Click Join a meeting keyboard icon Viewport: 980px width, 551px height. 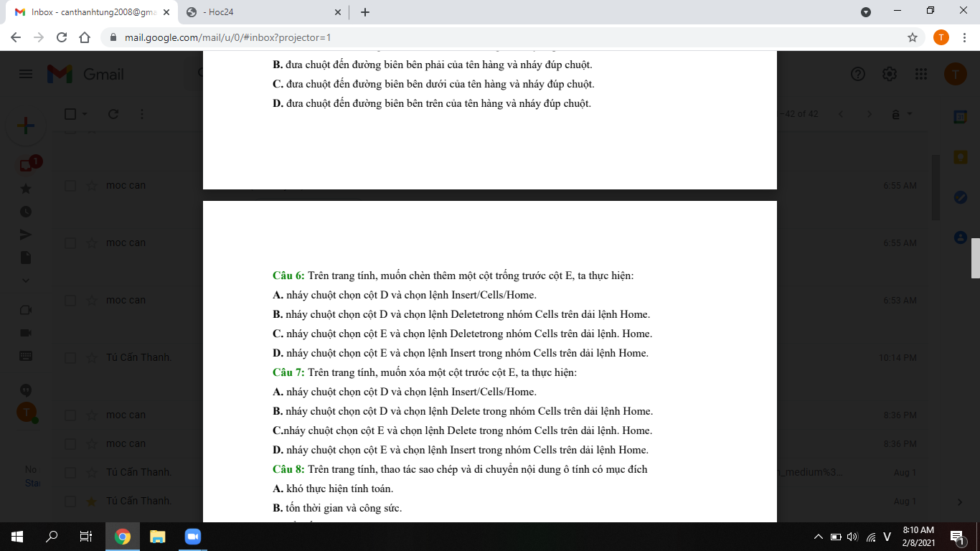pyautogui.click(x=26, y=356)
